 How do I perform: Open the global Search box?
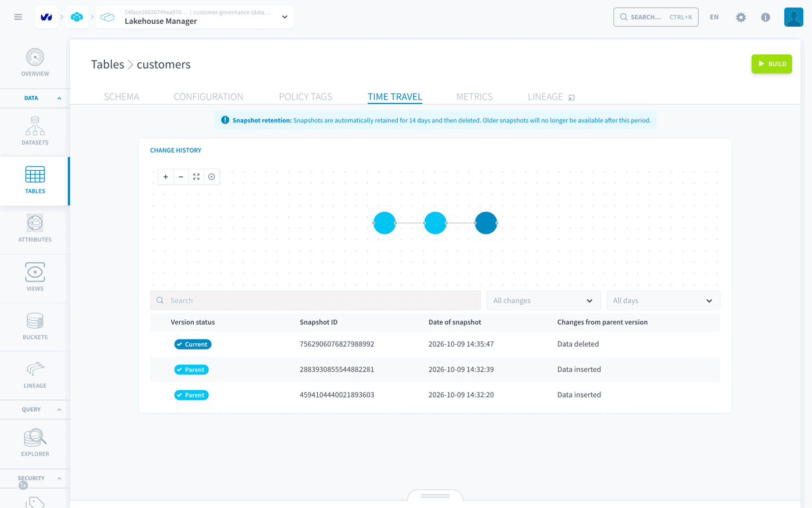(655, 17)
